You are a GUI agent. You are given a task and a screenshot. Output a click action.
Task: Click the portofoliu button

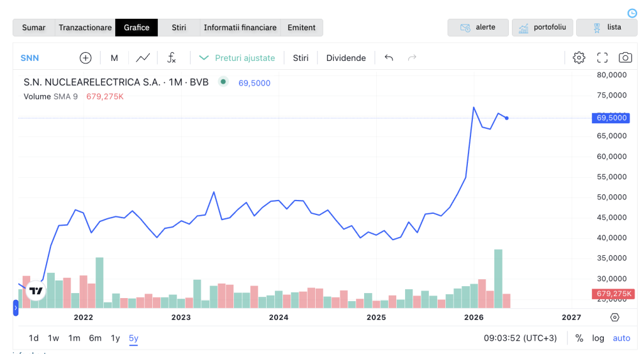pyautogui.click(x=542, y=28)
